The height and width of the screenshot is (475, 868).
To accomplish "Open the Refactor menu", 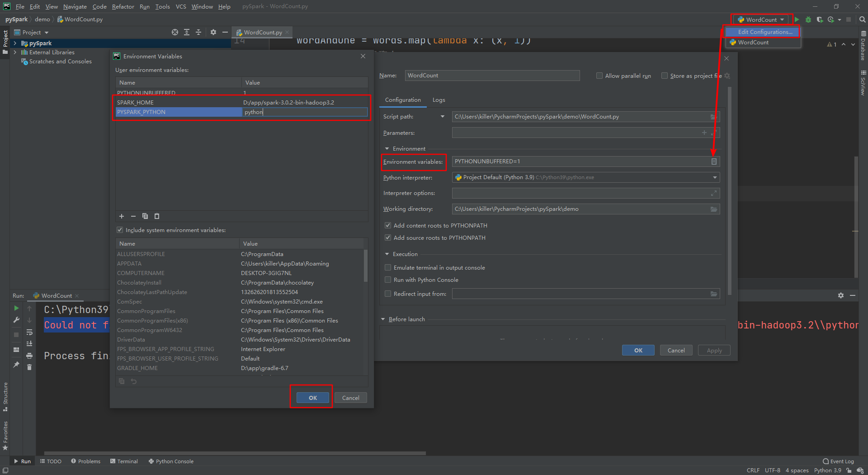I will (x=123, y=6).
